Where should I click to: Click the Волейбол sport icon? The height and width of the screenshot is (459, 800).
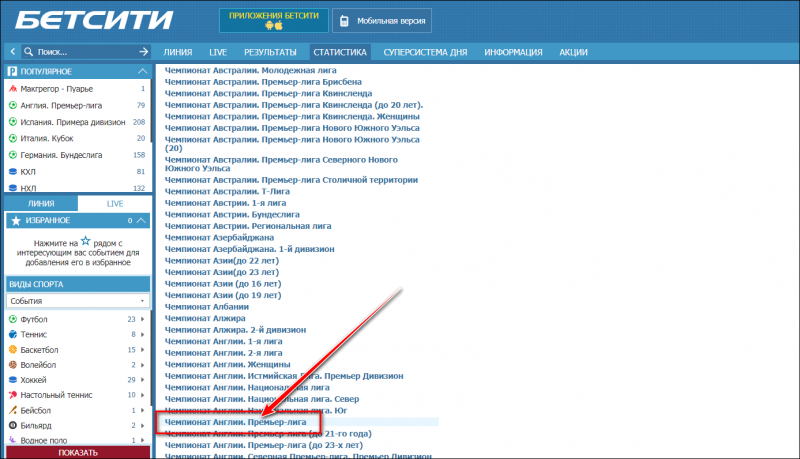tap(13, 365)
